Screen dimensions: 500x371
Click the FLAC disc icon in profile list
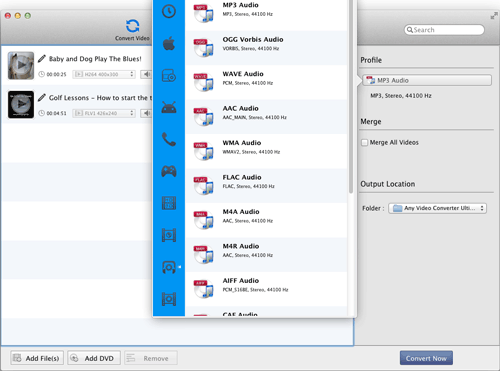(x=204, y=185)
